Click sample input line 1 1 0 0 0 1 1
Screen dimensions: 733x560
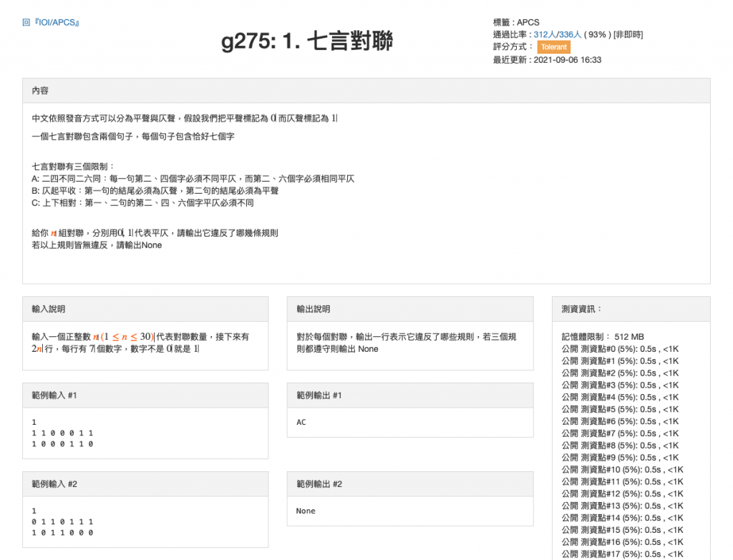point(63,433)
